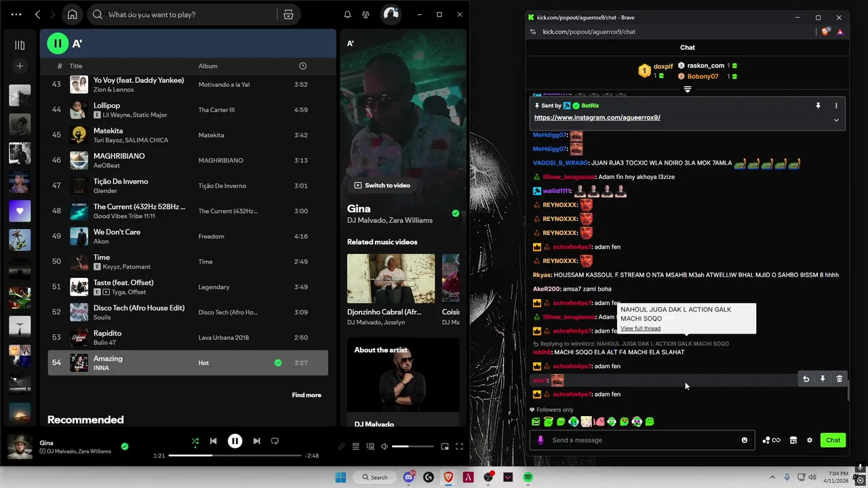
Task: Open Liked Songs purple heart tile
Action: (20, 211)
